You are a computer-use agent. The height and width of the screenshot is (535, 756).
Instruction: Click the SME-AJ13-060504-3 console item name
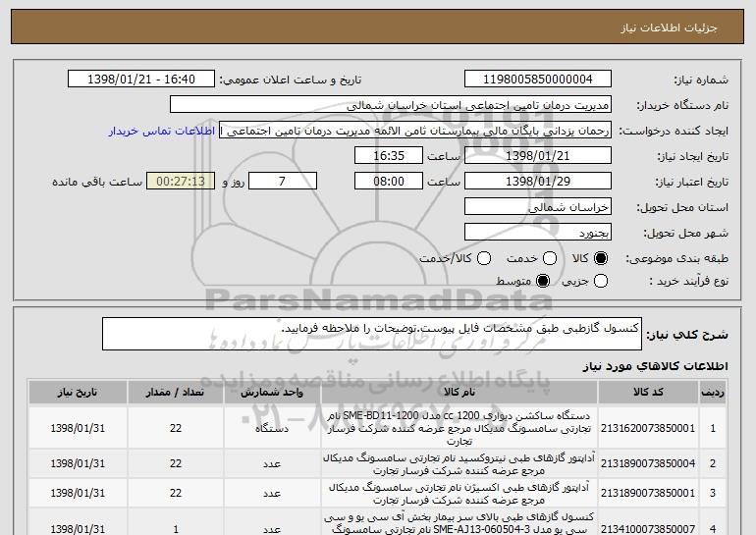click(x=459, y=523)
